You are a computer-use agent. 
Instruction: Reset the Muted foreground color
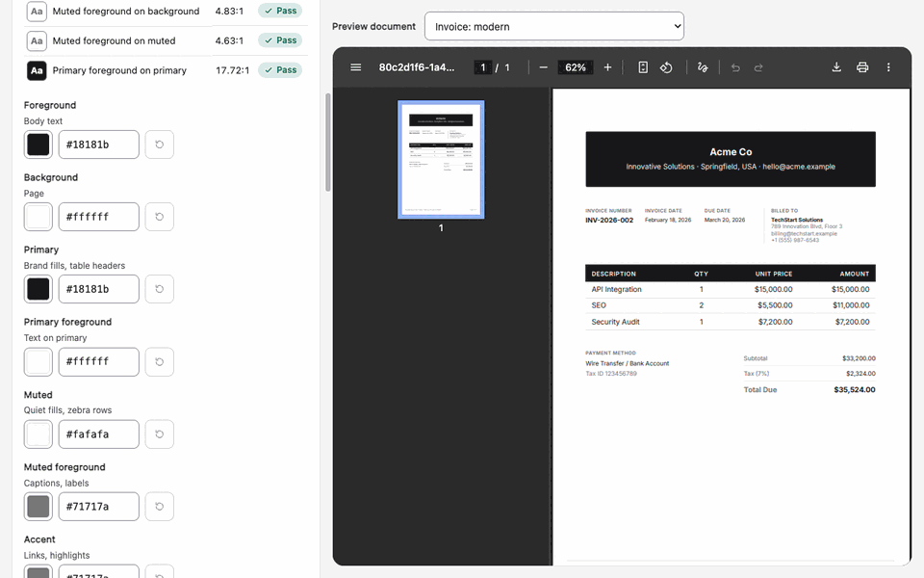coord(159,506)
